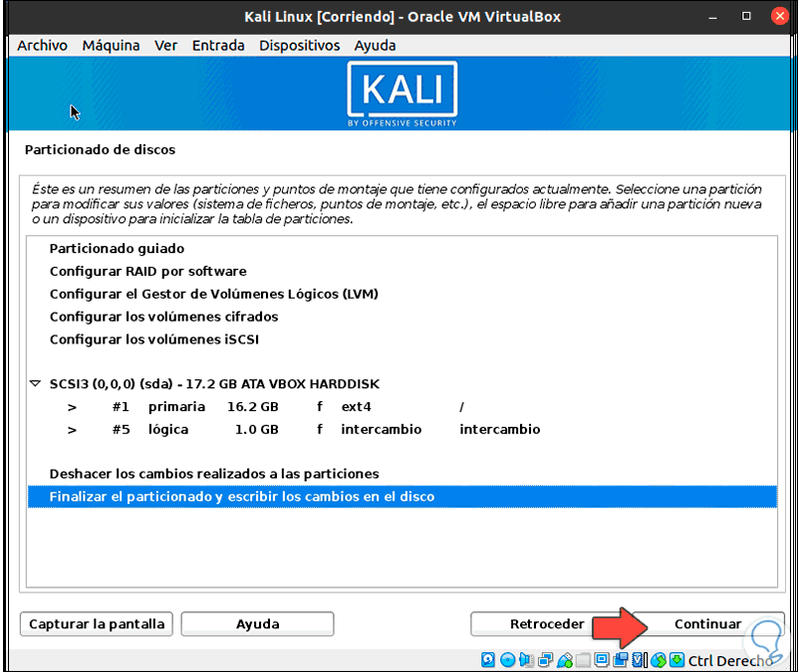Click the KALI logo in the banner
The height and width of the screenshot is (672, 801).
point(402,94)
